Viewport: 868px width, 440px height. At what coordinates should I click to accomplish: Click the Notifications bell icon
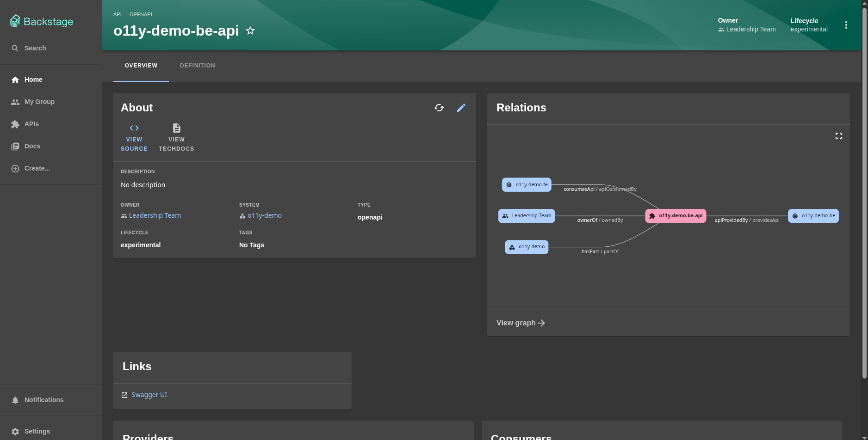(x=15, y=400)
